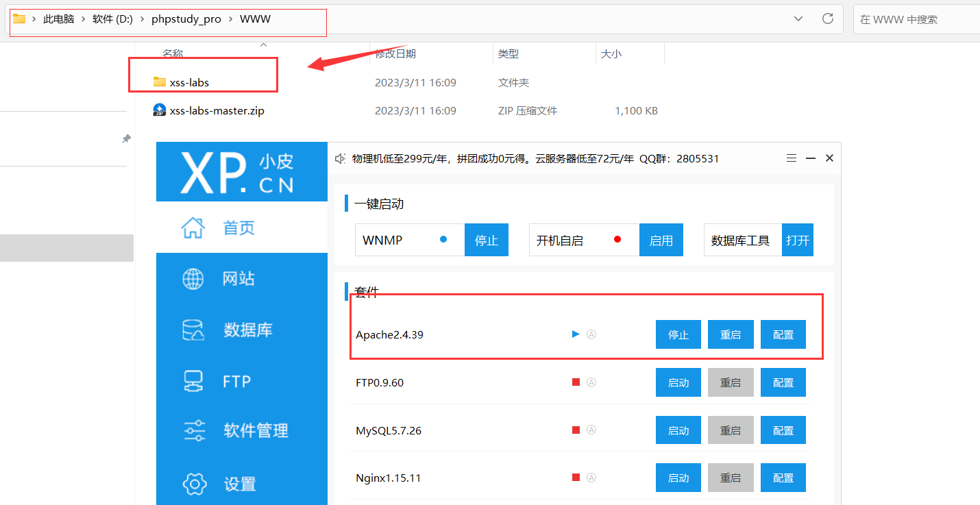Sort files by the 修改日期 column header
This screenshot has width=980, height=505.
tap(395, 53)
